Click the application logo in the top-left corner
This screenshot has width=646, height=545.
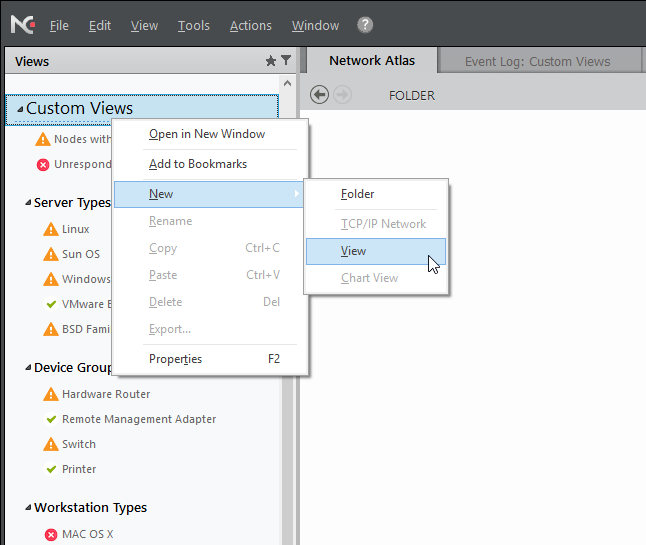pos(22,25)
